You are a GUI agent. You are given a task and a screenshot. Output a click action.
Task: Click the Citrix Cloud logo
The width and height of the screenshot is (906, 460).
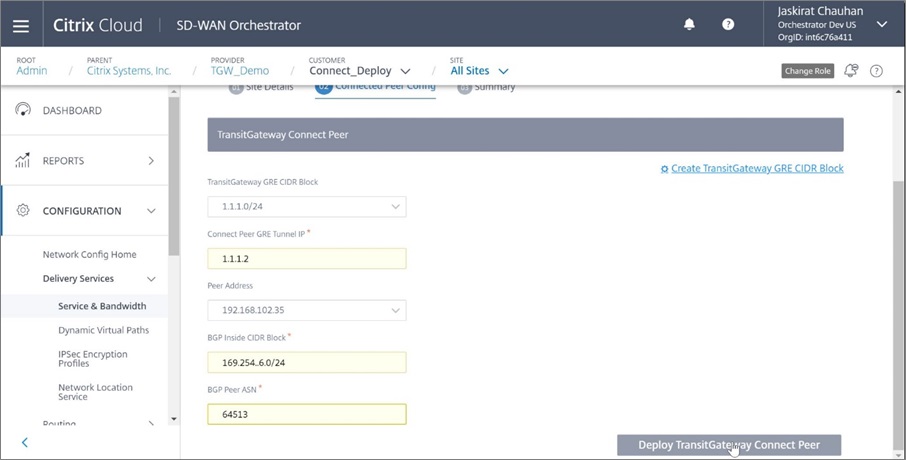98,25
